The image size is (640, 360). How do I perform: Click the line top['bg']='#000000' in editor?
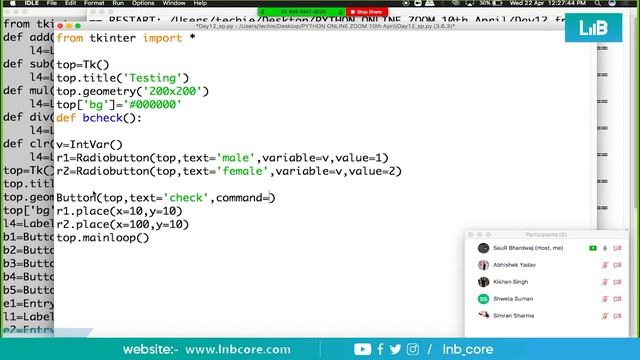[119, 104]
